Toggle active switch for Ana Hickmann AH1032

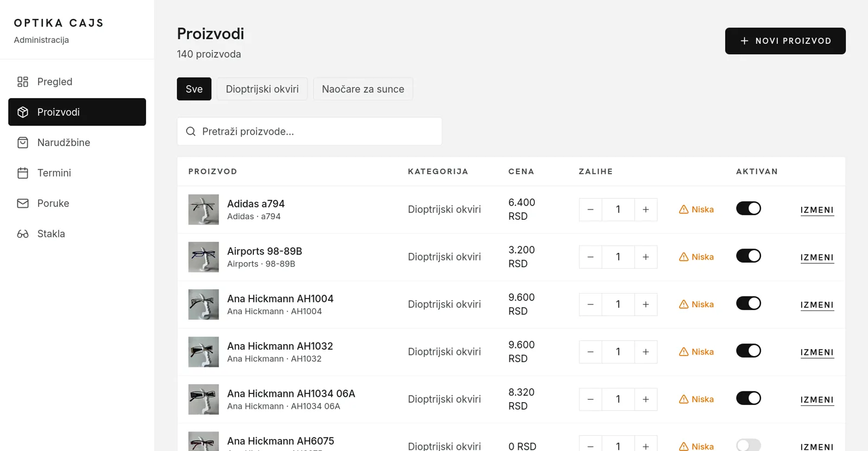coord(749,351)
